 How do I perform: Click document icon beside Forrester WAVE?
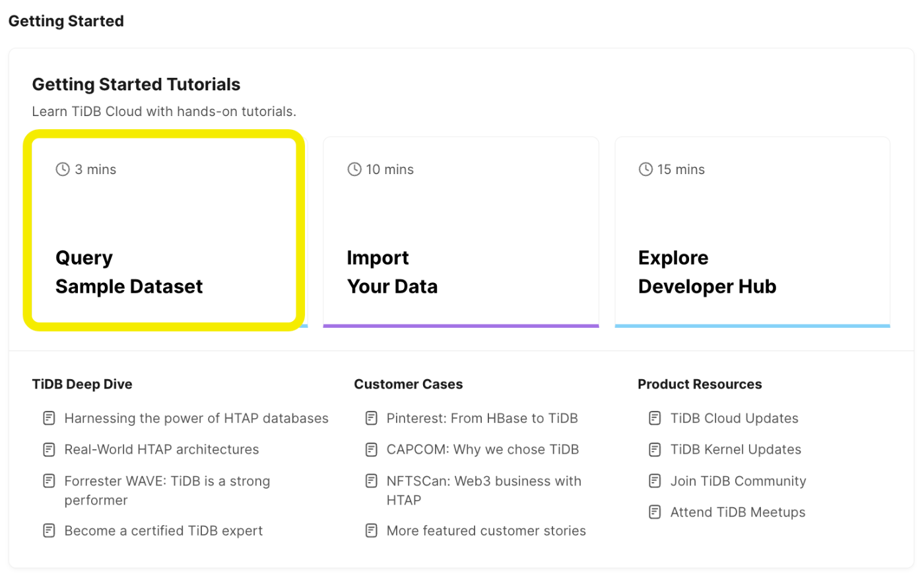(x=49, y=481)
